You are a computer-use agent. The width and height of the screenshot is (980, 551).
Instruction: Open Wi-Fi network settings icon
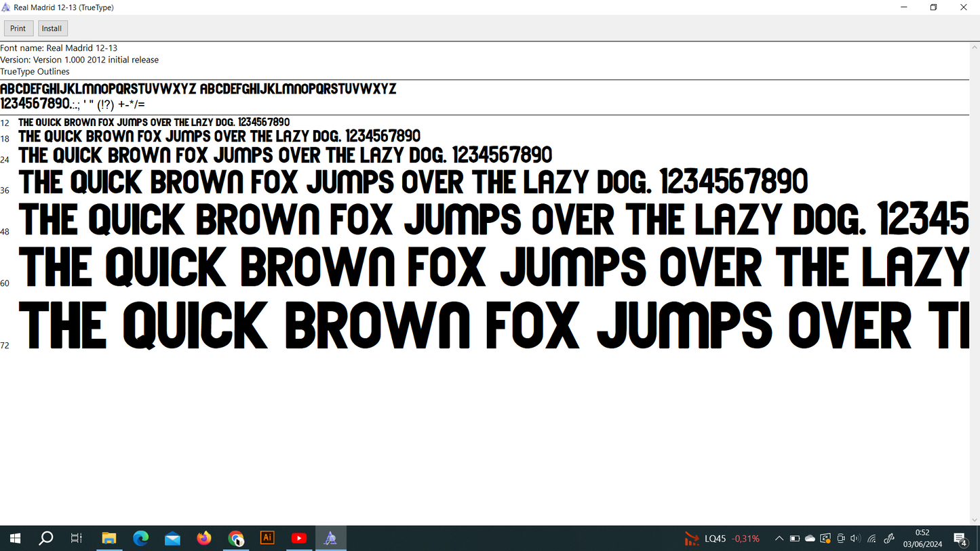point(872,539)
